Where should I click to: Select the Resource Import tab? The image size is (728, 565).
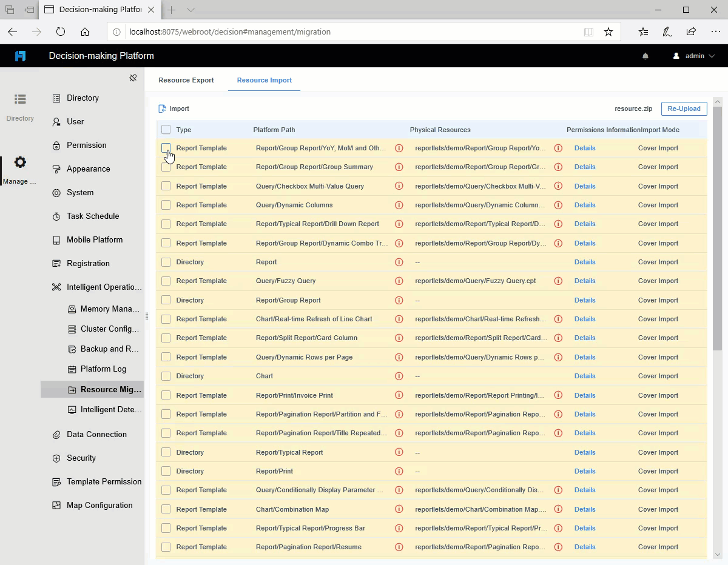265,80
